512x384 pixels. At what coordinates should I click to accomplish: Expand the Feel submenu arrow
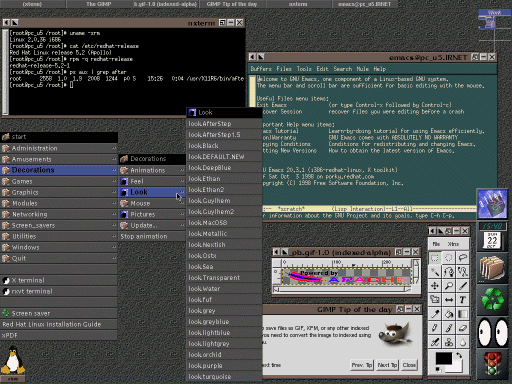(182, 181)
